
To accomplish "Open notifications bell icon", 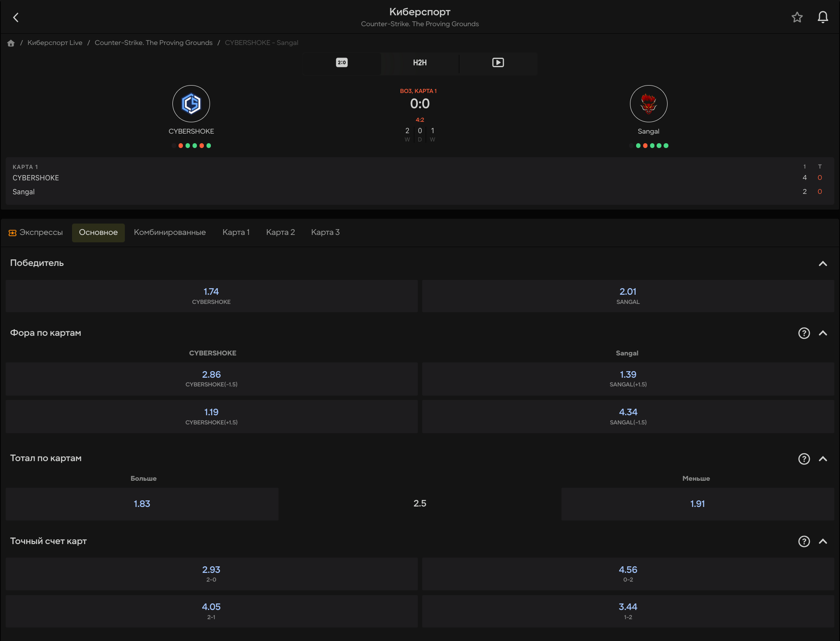I will point(823,17).
